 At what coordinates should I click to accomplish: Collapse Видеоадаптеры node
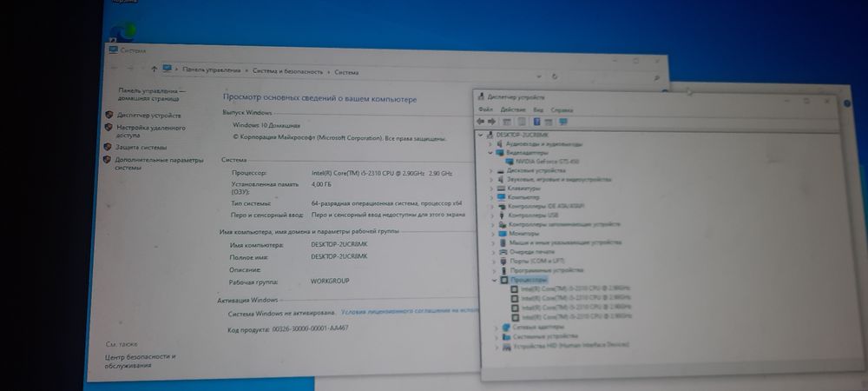pos(490,152)
